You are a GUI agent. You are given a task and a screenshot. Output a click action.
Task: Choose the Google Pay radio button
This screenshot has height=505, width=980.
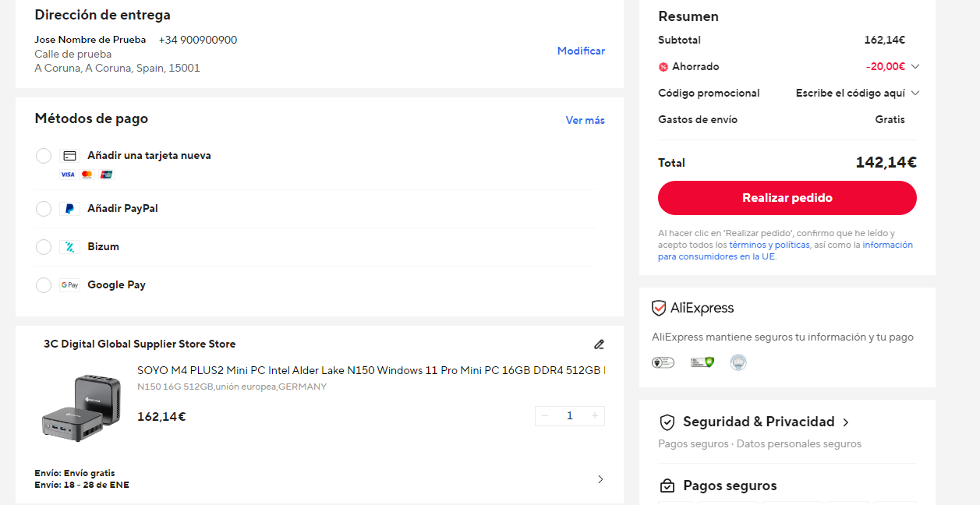44,285
